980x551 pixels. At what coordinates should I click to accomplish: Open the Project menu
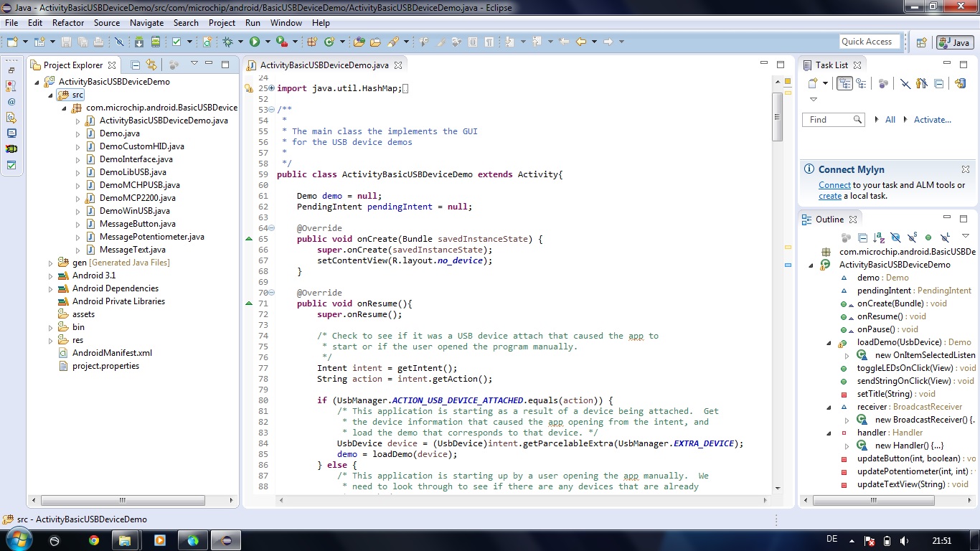[x=222, y=23]
